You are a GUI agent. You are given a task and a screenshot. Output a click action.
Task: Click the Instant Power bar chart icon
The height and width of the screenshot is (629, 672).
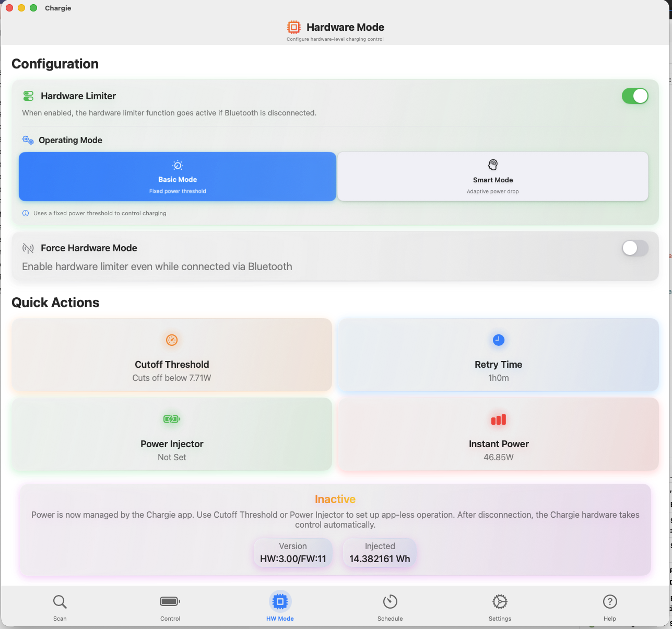point(498,420)
